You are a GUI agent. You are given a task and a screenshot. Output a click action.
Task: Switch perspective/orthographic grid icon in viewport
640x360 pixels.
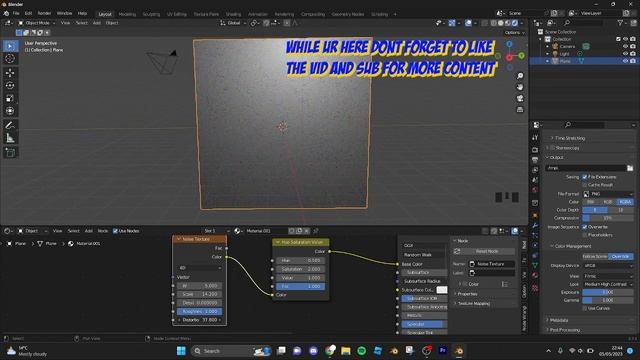point(520,109)
